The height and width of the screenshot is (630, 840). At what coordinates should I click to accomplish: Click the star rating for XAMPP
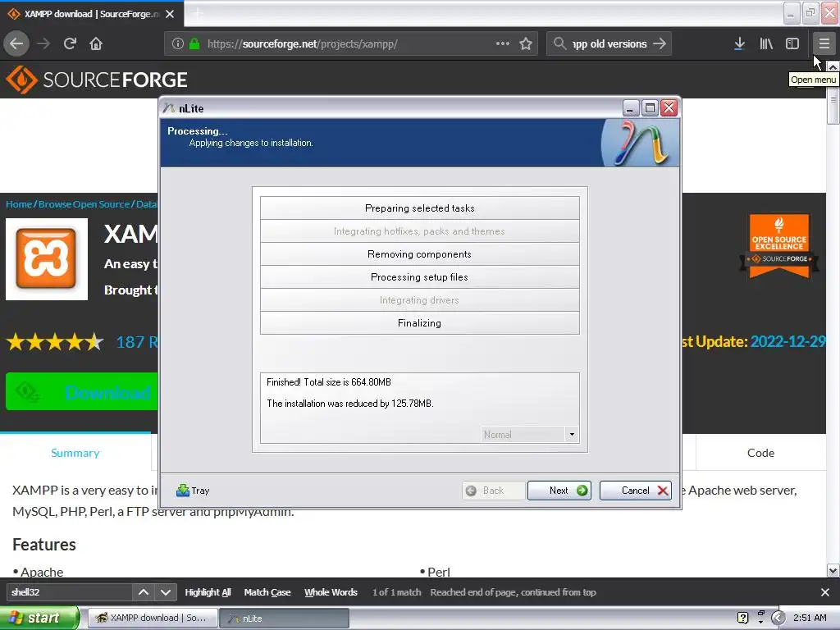pos(55,342)
